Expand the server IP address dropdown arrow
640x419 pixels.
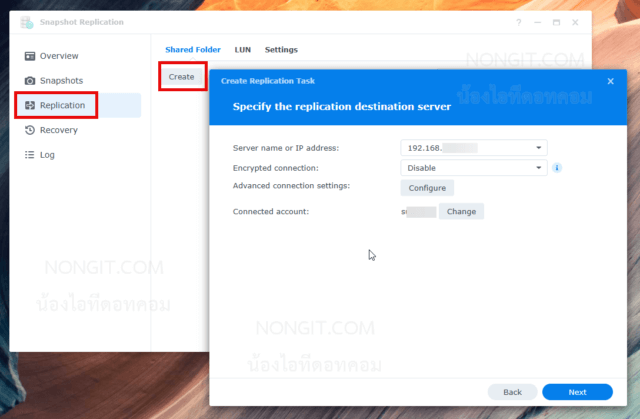(x=538, y=148)
